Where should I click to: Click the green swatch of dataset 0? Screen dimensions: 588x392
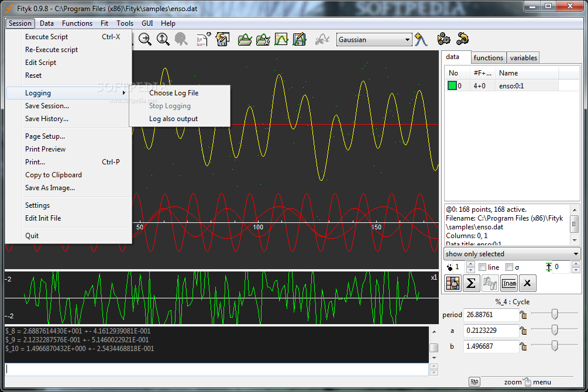(x=452, y=85)
